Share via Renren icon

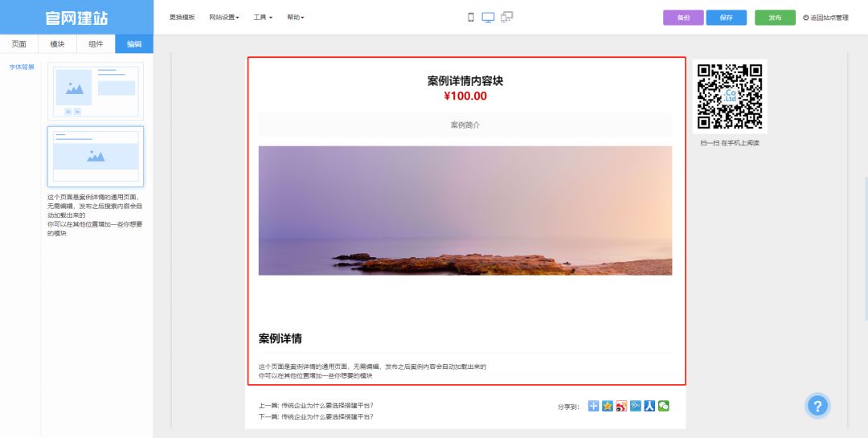click(649, 406)
